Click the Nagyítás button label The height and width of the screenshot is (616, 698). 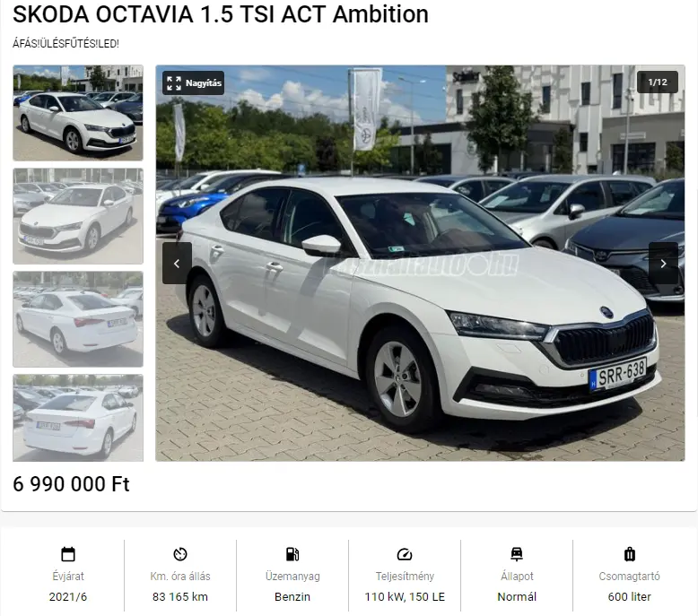pos(204,83)
